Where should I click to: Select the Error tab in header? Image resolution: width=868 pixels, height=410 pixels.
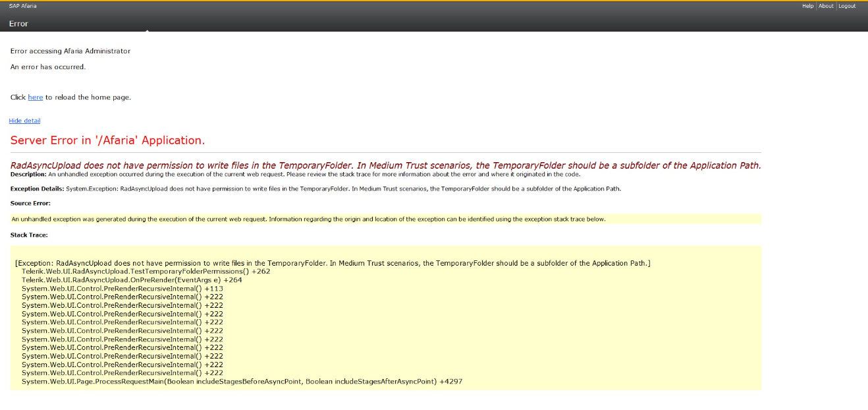18,24
